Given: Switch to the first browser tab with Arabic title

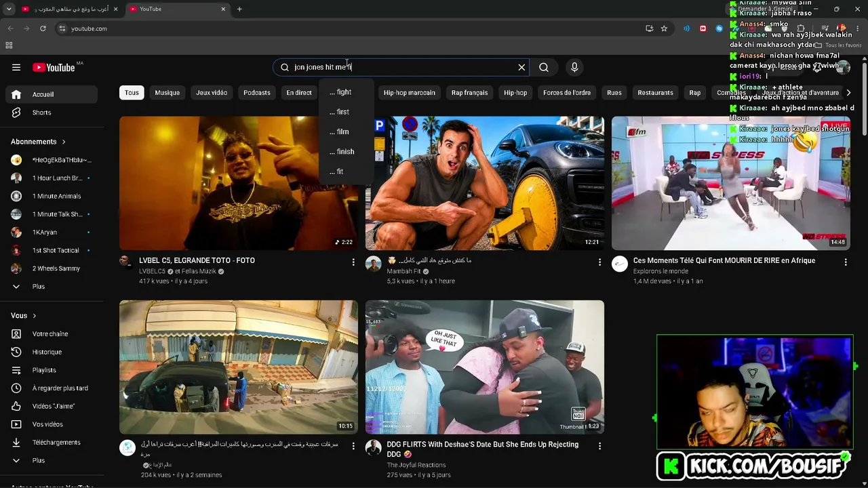Looking at the screenshot, I should pyautogui.click(x=69, y=9).
